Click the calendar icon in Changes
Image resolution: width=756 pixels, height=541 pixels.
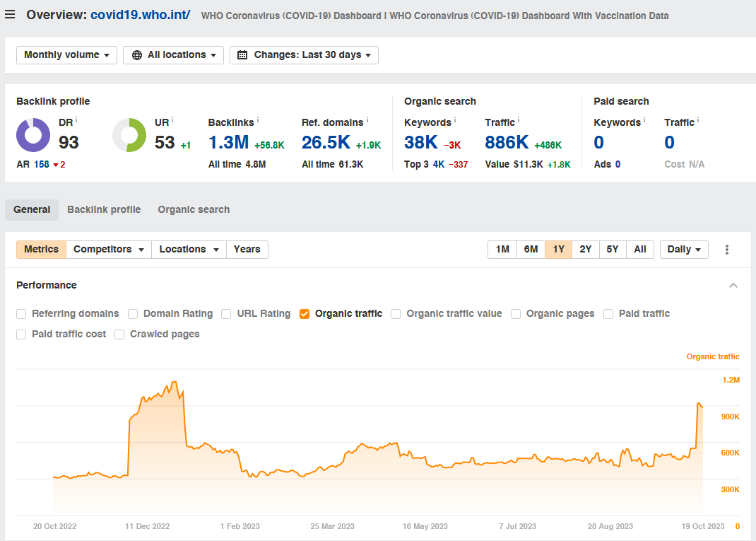pyautogui.click(x=242, y=55)
